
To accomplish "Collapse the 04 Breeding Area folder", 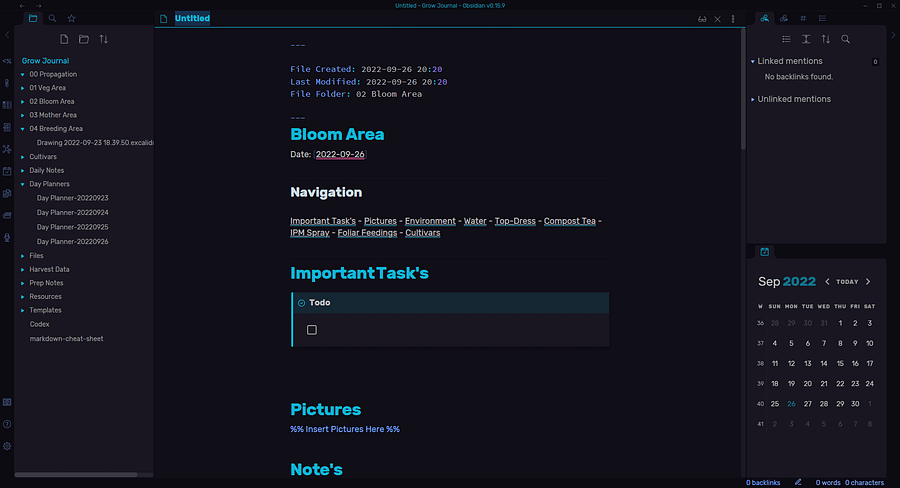I will click(22, 129).
